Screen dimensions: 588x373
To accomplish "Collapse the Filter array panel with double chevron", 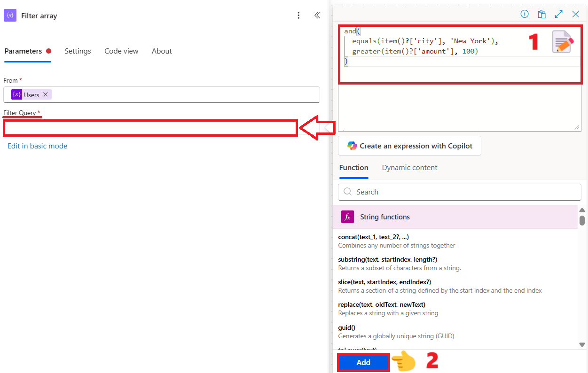I will [x=317, y=16].
